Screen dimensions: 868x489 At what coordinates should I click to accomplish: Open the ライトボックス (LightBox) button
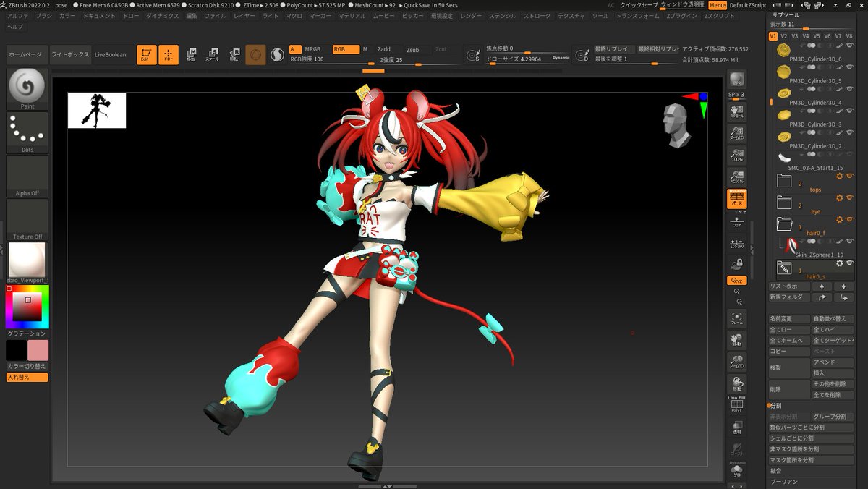point(70,55)
